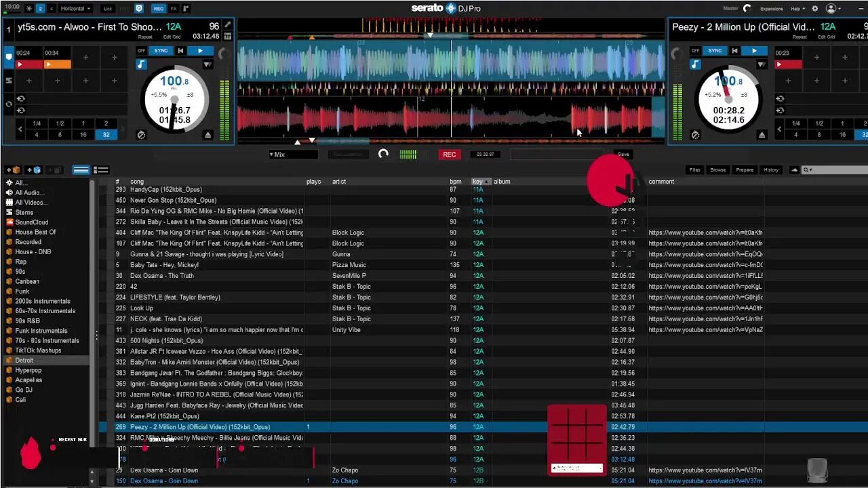Open the Mix recording source dropdown
This screenshot has width=868, height=488.
293,155
